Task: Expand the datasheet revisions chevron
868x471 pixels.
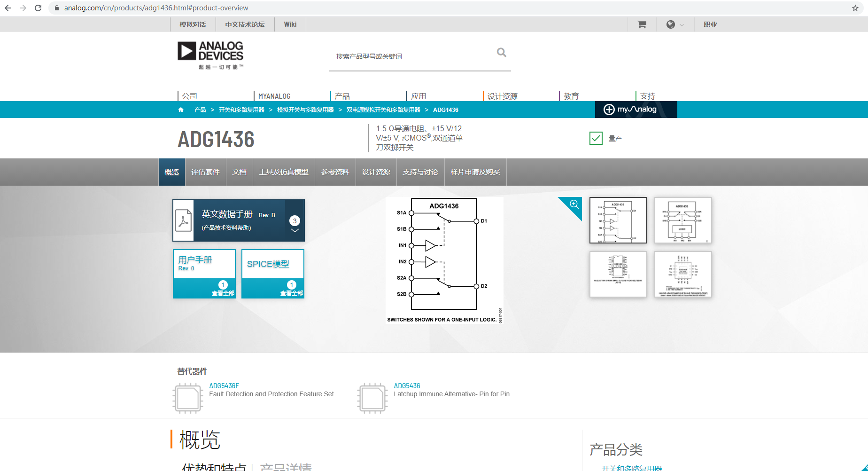Action: [x=295, y=231]
